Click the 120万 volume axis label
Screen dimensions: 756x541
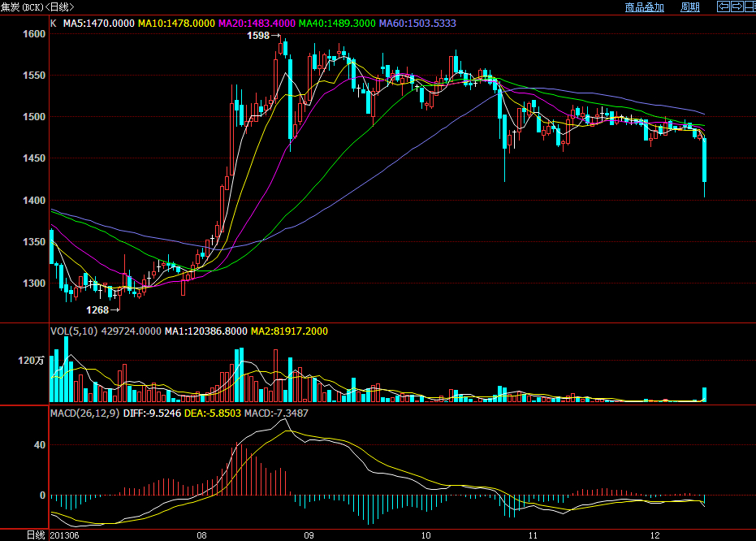pyautogui.click(x=32, y=361)
